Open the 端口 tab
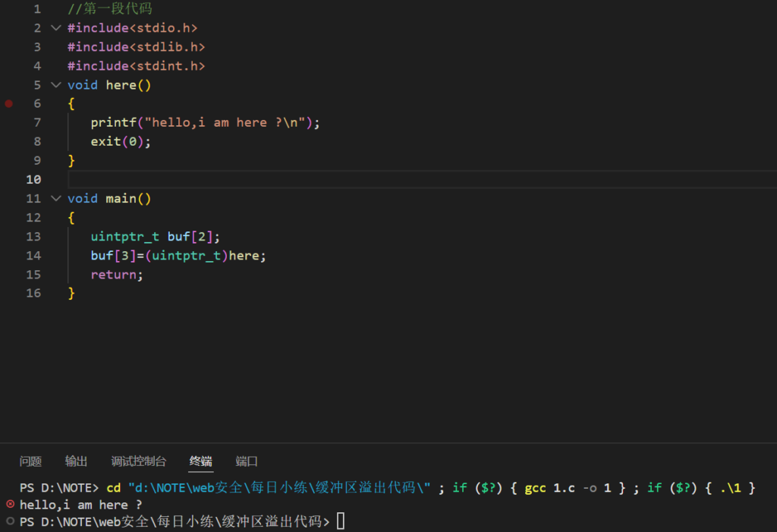 click(x=247, y=461)
